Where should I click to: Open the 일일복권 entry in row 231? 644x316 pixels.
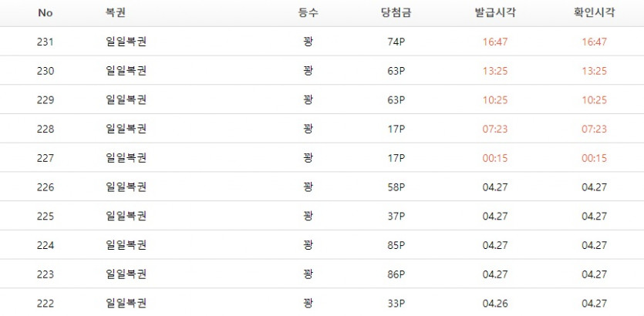pyautogui.click(x=126, y=42)
